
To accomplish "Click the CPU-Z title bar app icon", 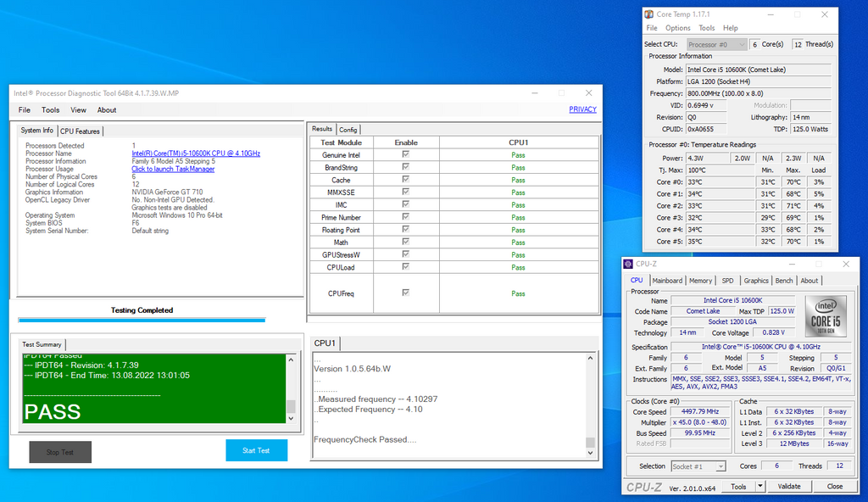I will (628, 265).
